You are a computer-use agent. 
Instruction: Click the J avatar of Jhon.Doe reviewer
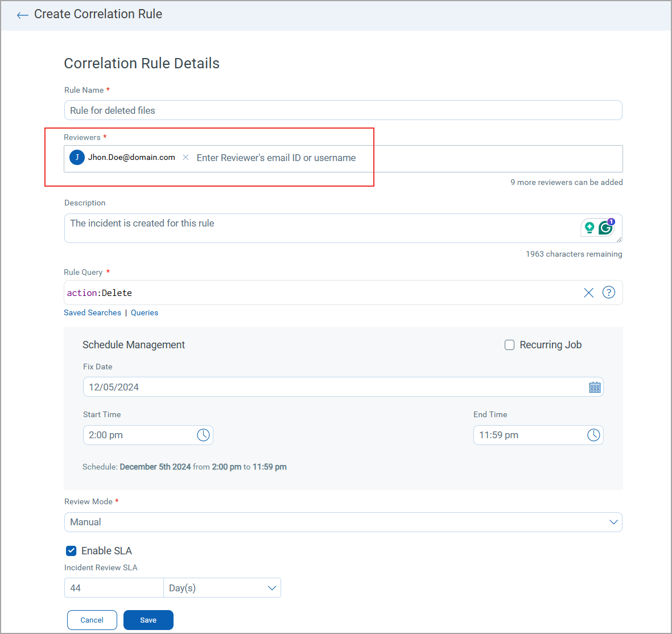click(77, 157)
